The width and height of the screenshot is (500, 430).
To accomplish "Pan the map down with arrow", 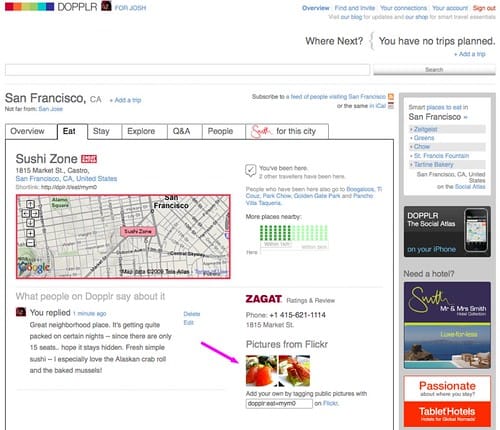I will (30, 223).
